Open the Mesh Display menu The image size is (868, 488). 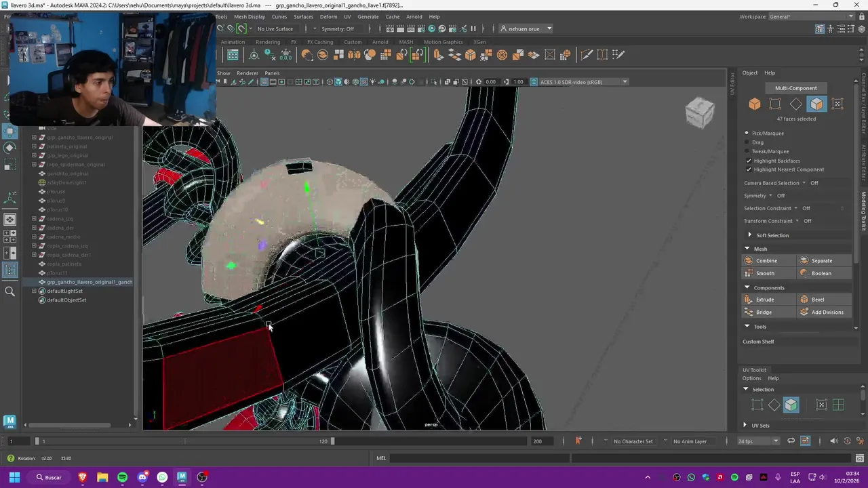(250, 17)
